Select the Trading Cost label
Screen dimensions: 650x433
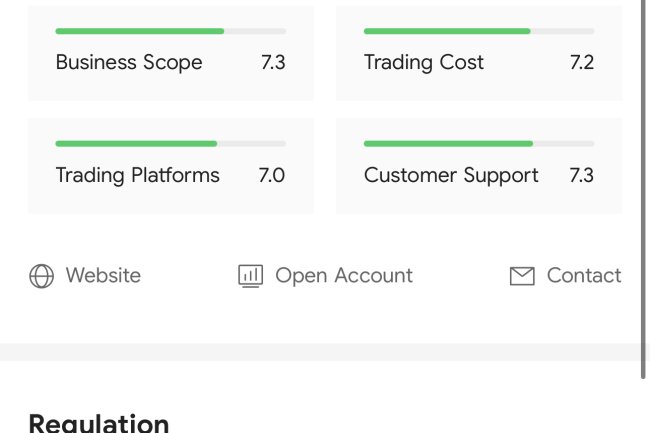coord(424,62)
